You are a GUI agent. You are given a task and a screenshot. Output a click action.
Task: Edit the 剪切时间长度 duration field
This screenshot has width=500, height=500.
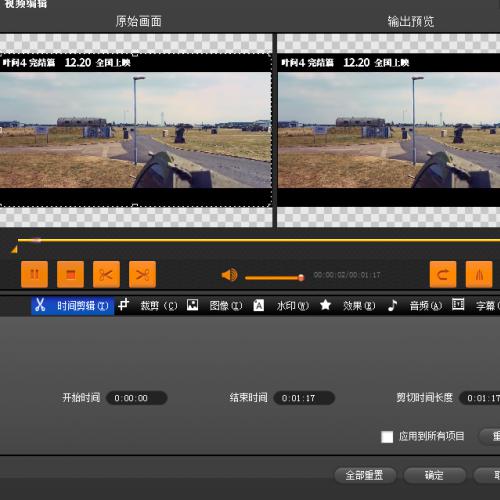click(x=480, y=398)
